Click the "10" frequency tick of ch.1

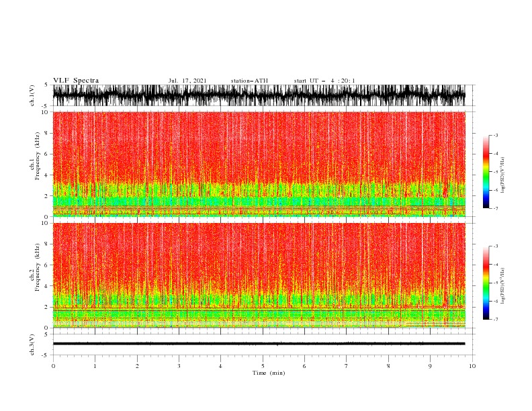click(46, 112)
